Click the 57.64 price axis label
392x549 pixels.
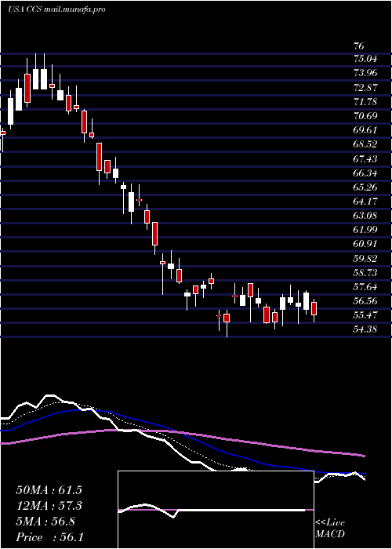365,287
